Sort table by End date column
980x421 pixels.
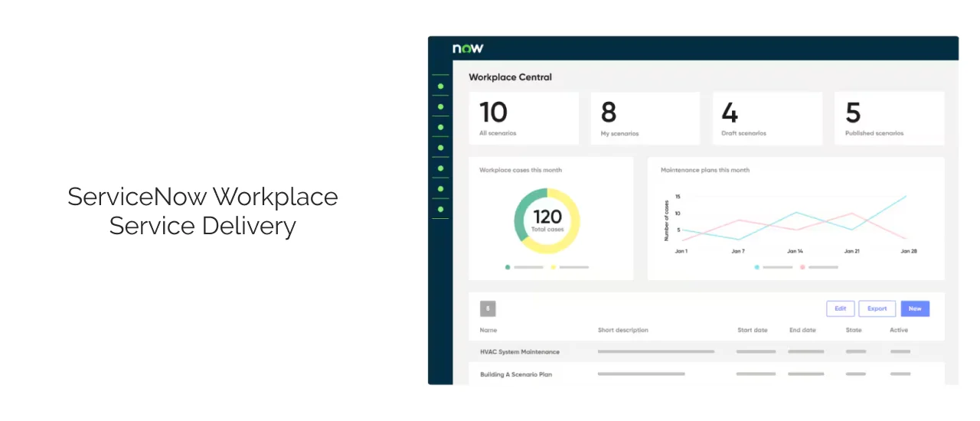point(802,330)
